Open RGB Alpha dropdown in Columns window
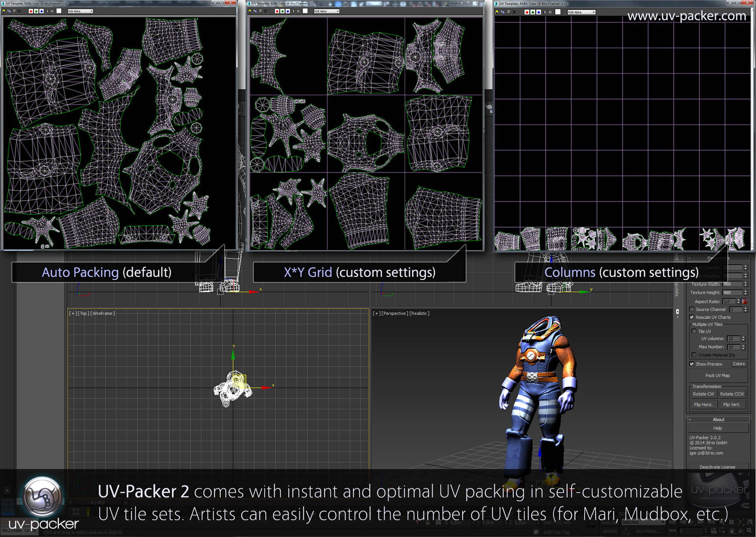The width and height of the screenshot is (756, 537). 581,12
